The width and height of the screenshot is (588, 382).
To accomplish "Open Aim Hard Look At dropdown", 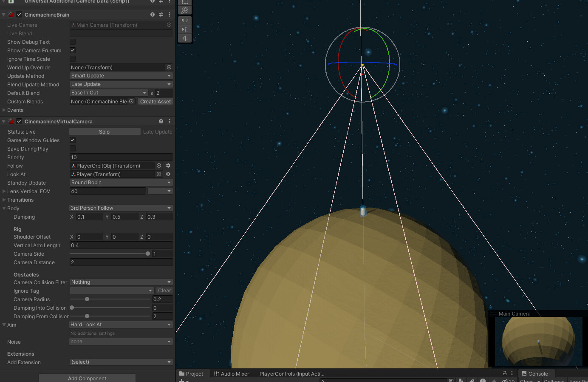I will click(x=121, y=325).
